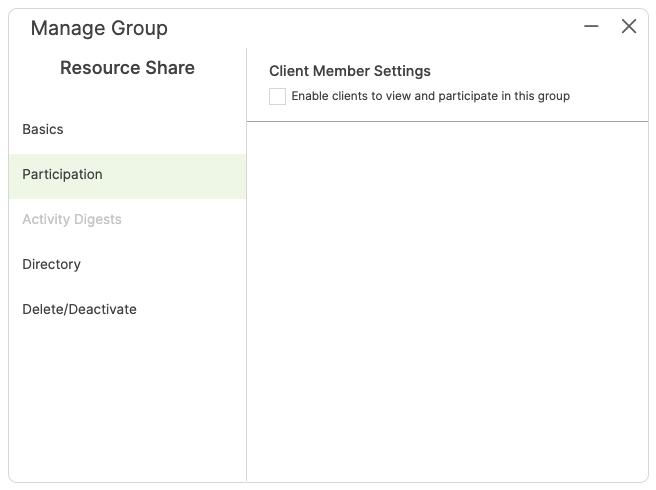Click the grayed-out Activity Digests item

[72, 219]
